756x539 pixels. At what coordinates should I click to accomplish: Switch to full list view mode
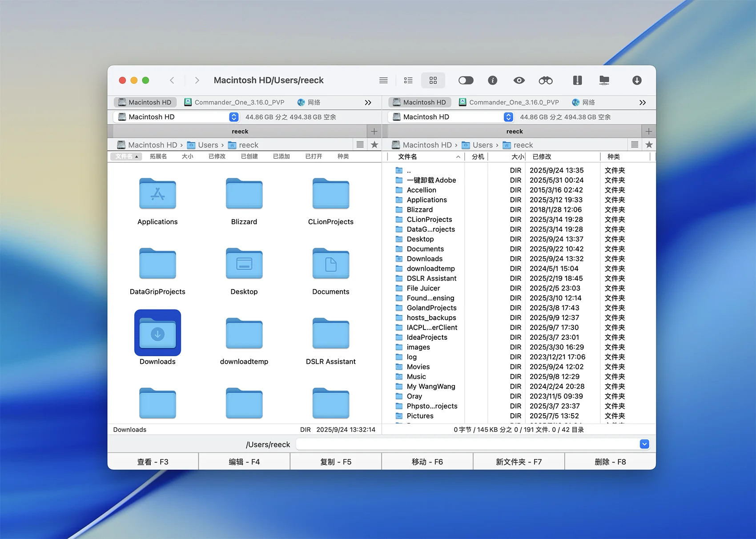[383, 80]
